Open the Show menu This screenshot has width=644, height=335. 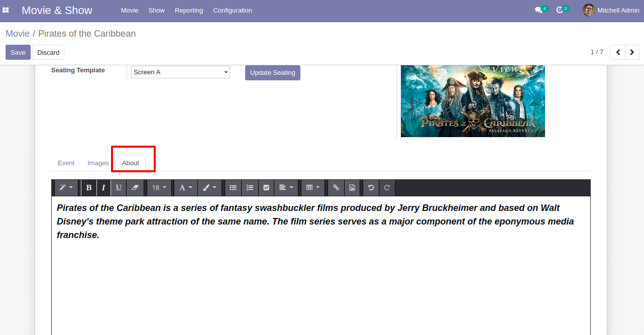157,10
